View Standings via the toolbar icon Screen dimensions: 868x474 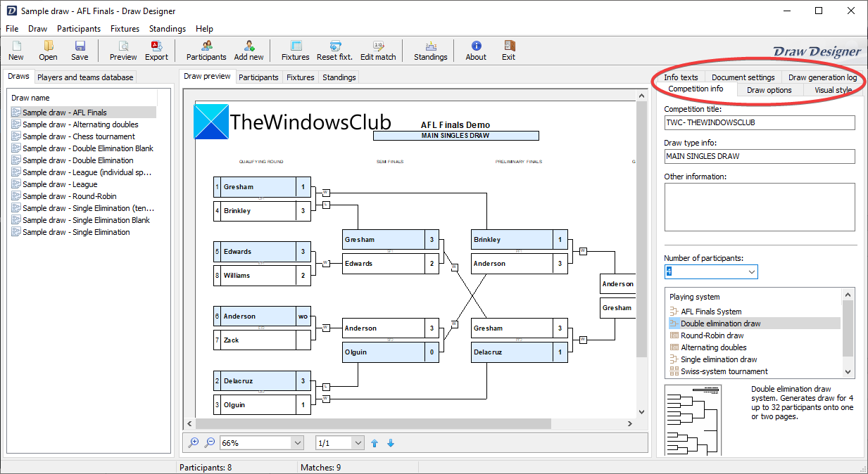tap(429, 50)
